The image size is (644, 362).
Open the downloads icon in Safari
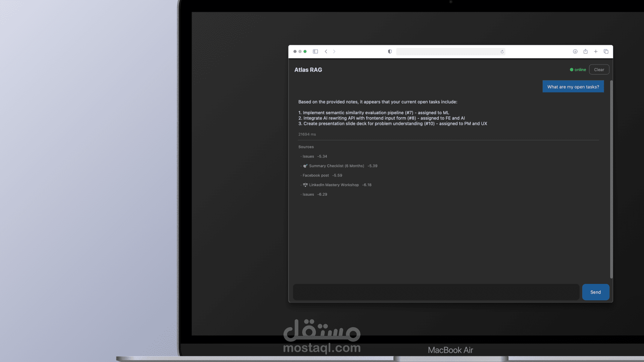click(575, 51)
